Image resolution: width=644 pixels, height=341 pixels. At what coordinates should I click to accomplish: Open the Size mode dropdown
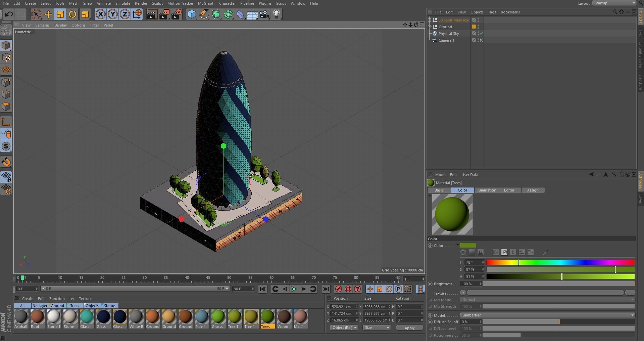click(x=377, y=328)
